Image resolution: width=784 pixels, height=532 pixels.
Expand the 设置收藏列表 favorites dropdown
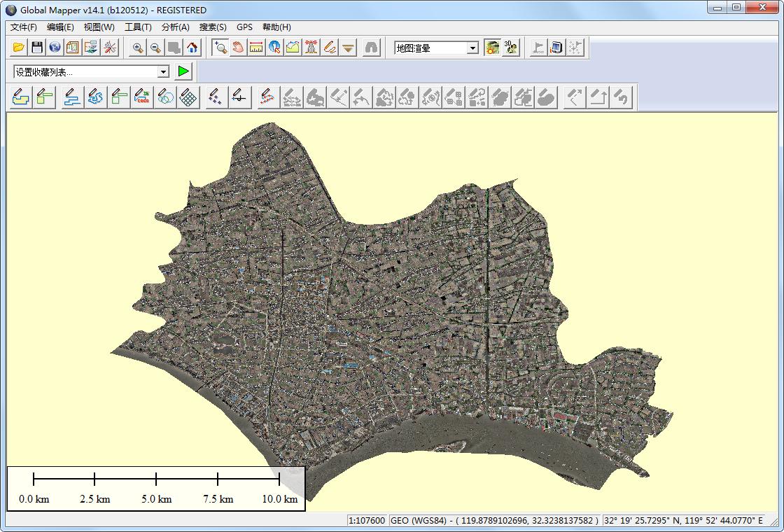click(163, 71)
